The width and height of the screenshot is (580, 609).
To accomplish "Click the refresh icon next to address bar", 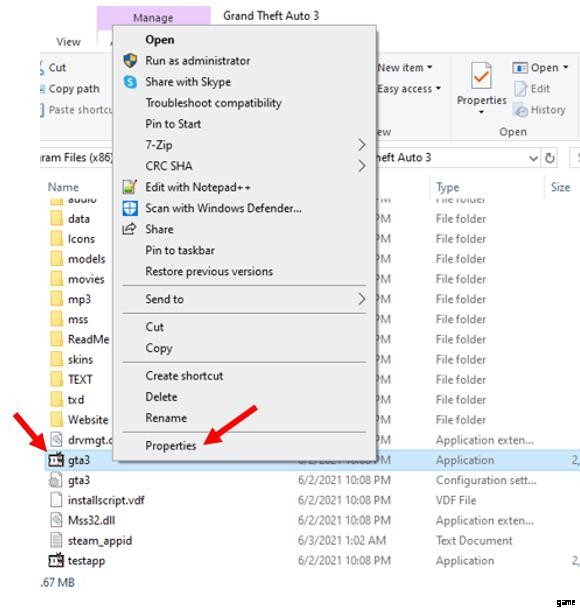I will pos(549,158).
